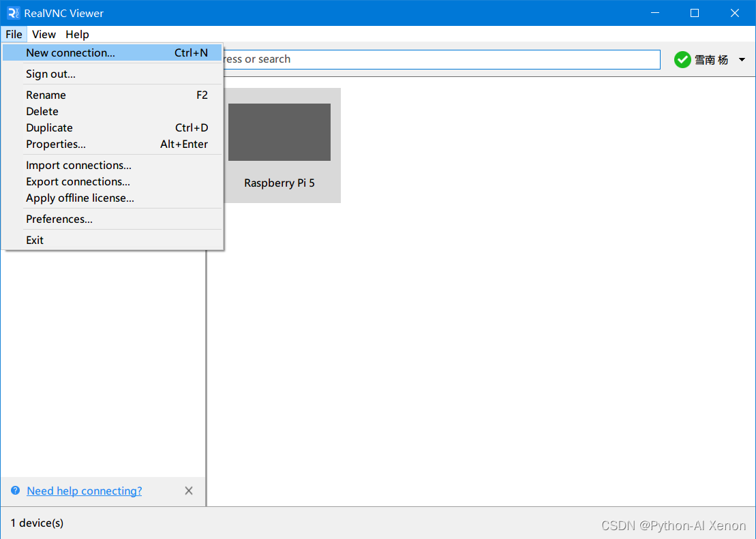Click the account name 雪南 杨
The image size is (756, 539).
click(711, 60)
